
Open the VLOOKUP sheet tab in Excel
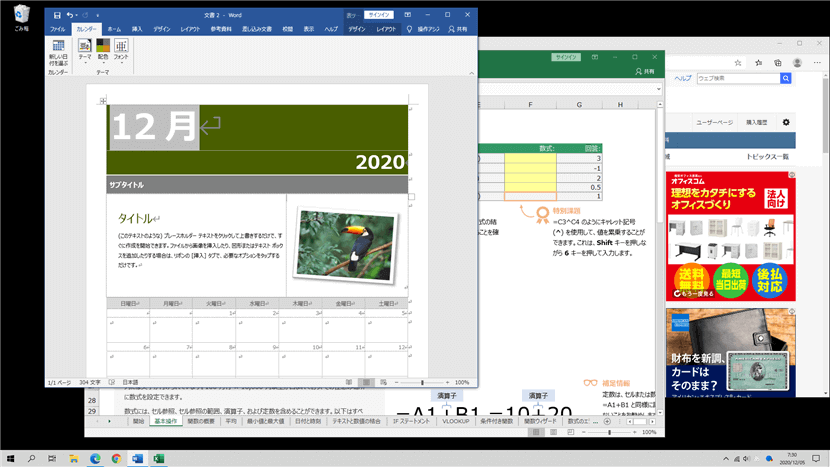pos(456,421)
